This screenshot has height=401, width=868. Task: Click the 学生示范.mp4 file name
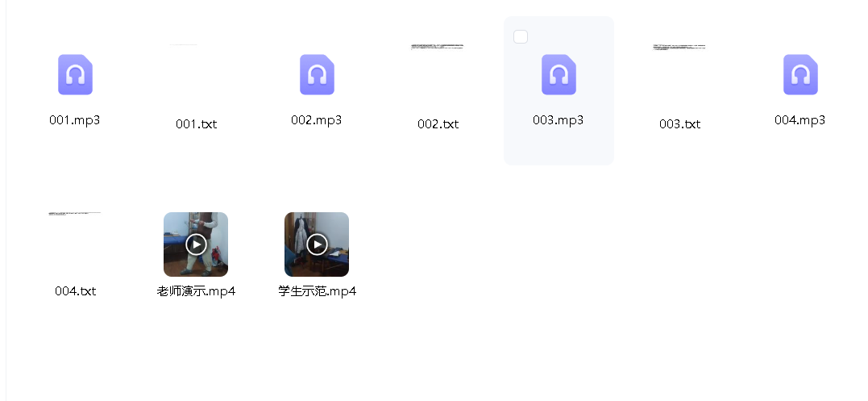coord(318,290)
